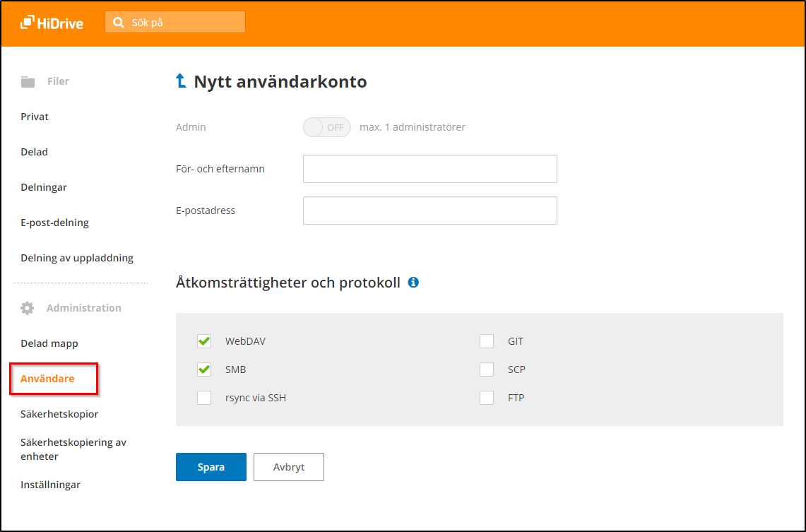Toggle the Admin switch on
806x532 pixels.
[326, 127]
